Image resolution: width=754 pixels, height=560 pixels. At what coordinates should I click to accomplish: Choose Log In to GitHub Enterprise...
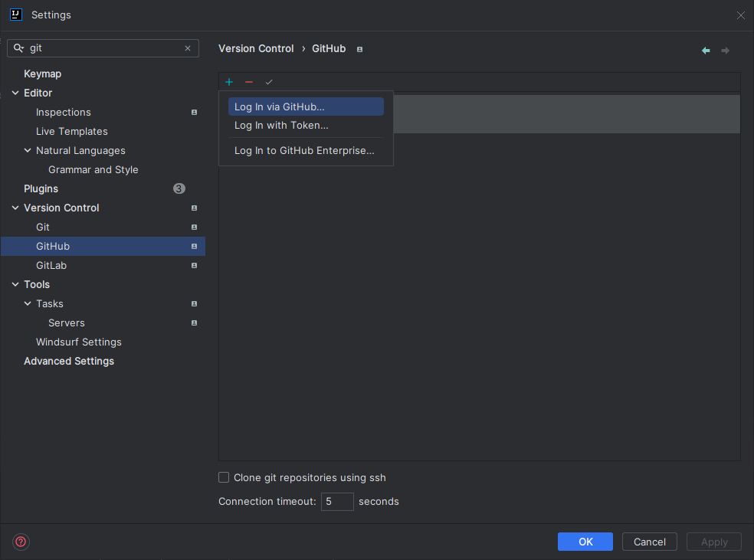point(306,150)
